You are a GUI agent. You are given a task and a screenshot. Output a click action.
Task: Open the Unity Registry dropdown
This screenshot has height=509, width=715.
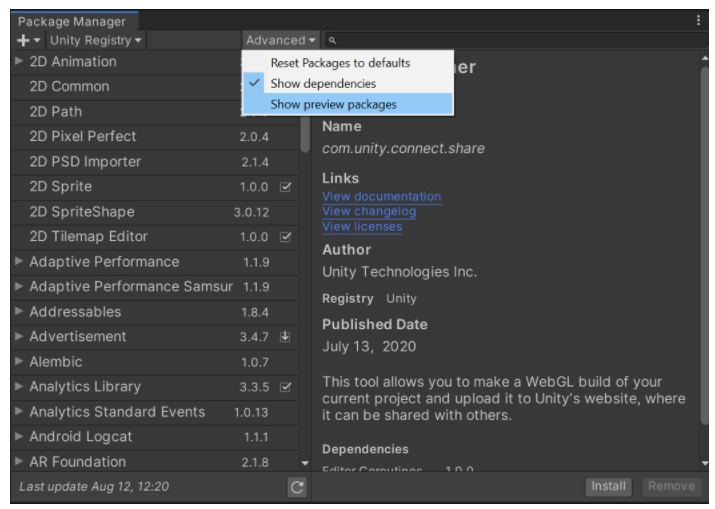96,40
